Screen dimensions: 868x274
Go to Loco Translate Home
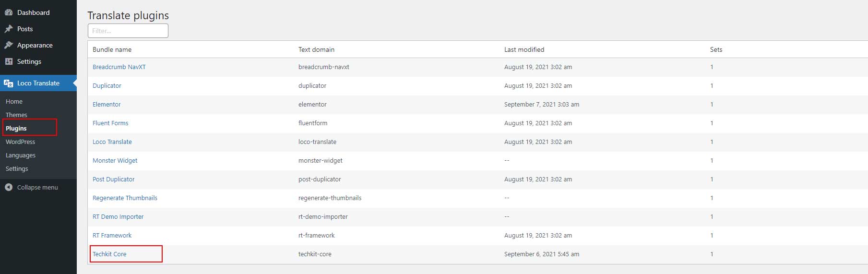(14, 101)
